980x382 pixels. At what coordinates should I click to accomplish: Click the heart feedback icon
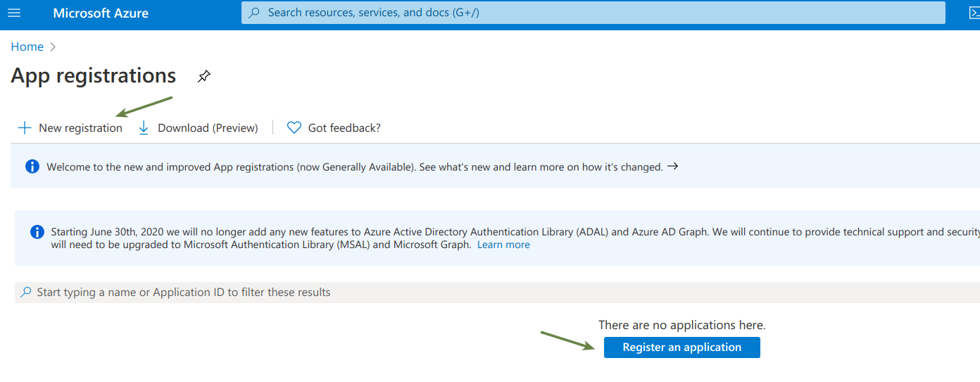(294, 128)
